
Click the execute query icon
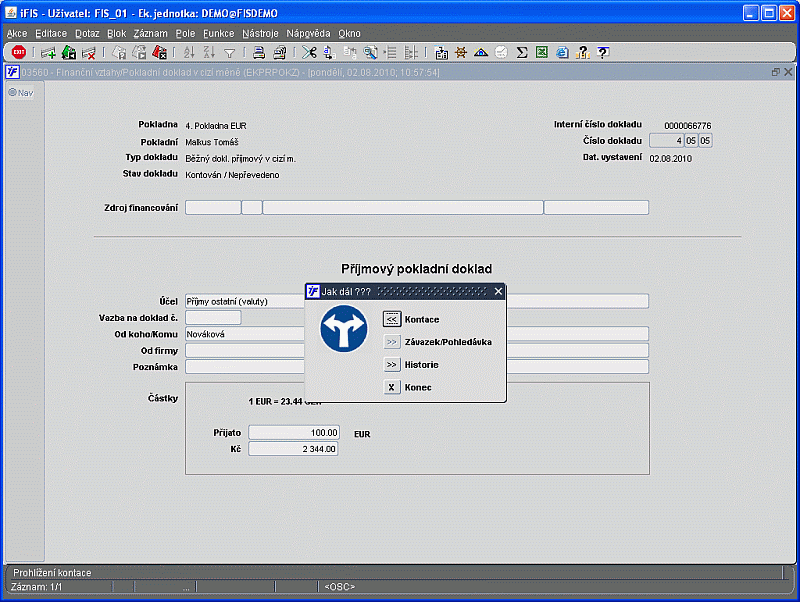[x=139, y=52]
